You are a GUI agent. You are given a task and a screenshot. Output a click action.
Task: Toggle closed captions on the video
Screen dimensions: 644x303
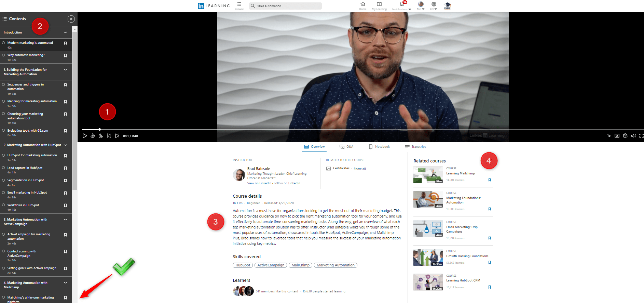coord(617,136)
